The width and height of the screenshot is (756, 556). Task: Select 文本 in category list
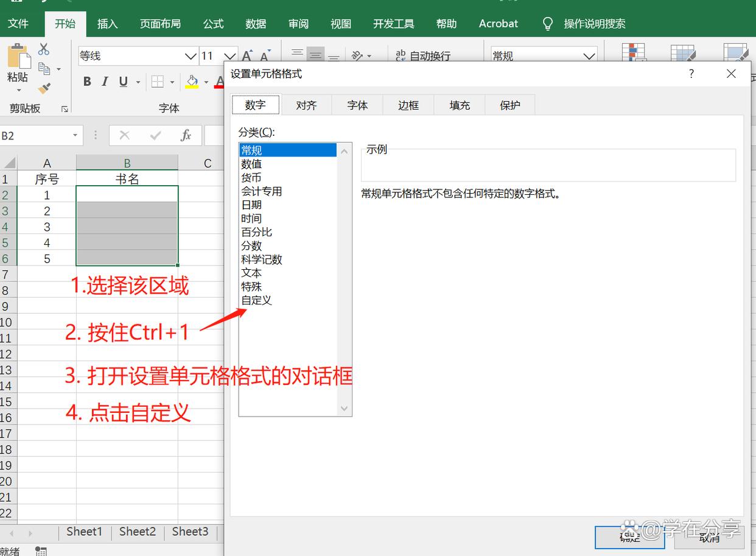pos(251,273)
